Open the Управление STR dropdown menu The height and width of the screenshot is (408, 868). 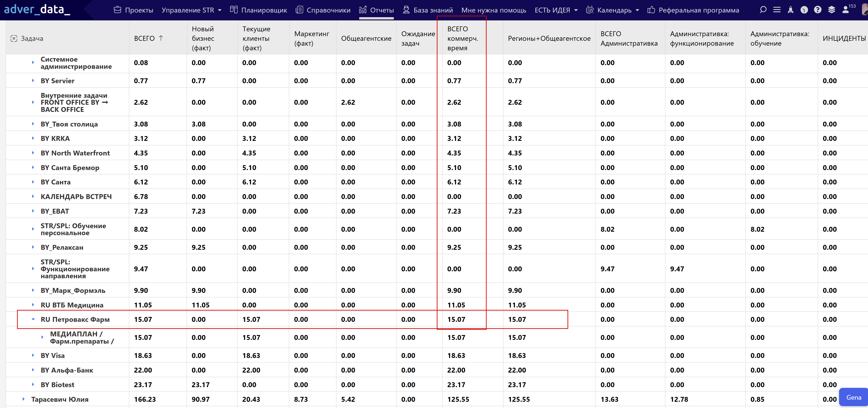191,10
